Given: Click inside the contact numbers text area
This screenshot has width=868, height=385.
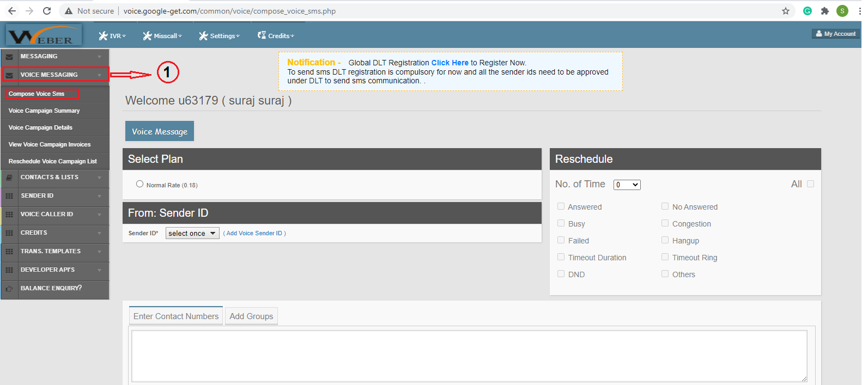Looking at the screenshot, I should pos(469,356).
